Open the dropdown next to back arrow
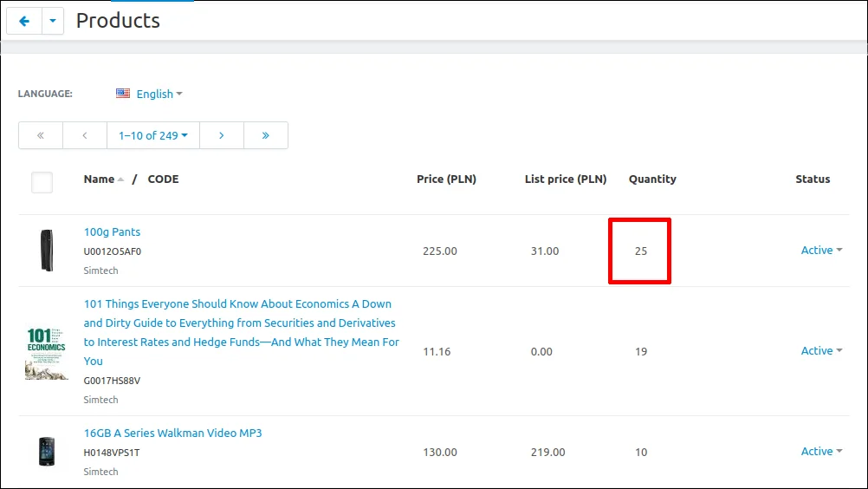 (53, 22)
